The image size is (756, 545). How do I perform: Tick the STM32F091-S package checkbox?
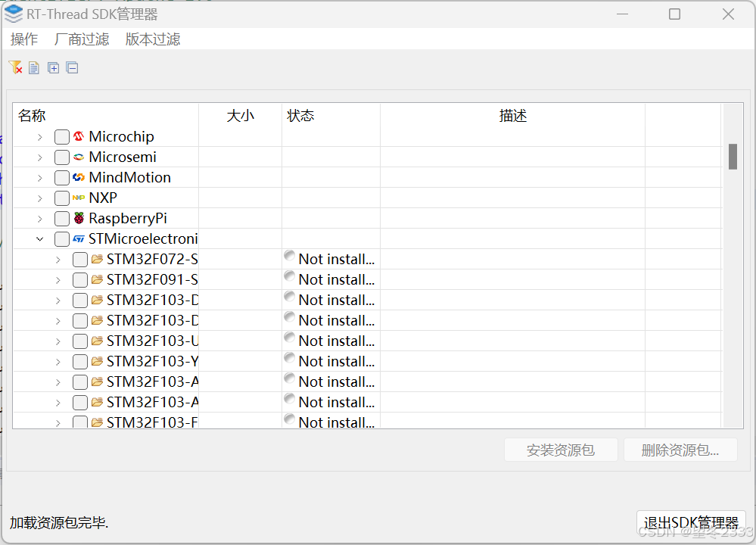tap(80, 280)
